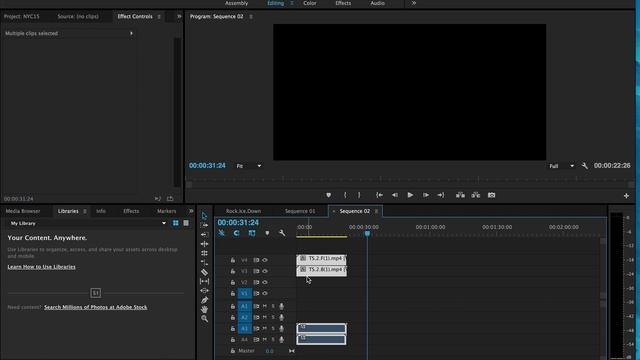Select the Slip tool

pyautogui.click(x=204, y=281)
